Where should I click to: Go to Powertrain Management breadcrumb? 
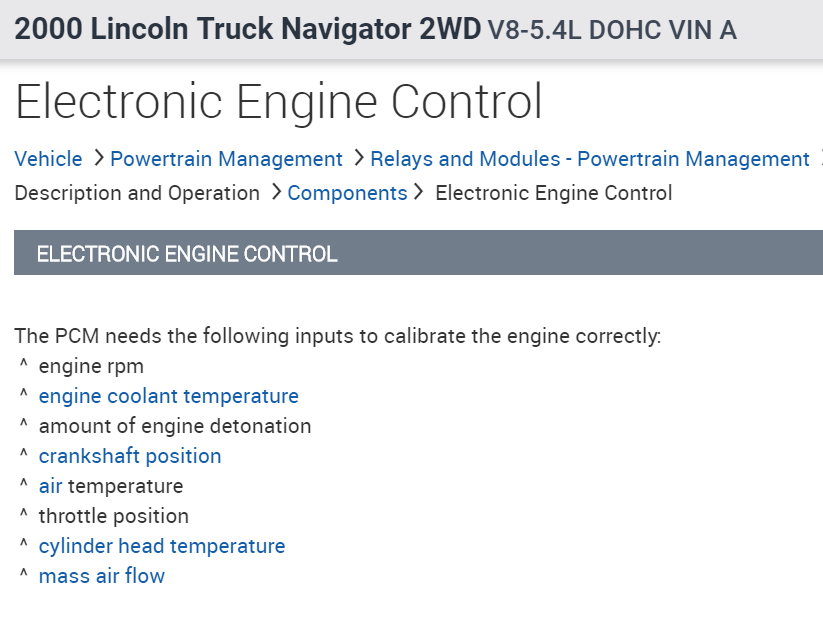pyautogui.click(x=226, y=159)
